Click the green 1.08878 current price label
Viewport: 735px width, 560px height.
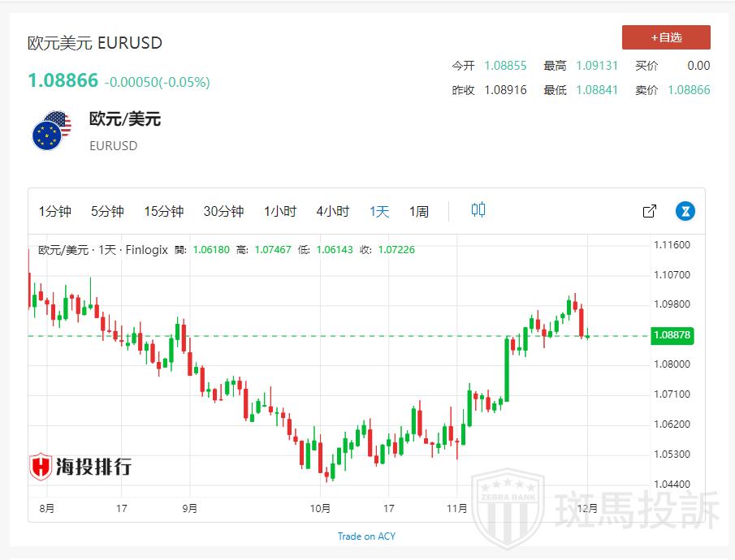click(672, 334)
